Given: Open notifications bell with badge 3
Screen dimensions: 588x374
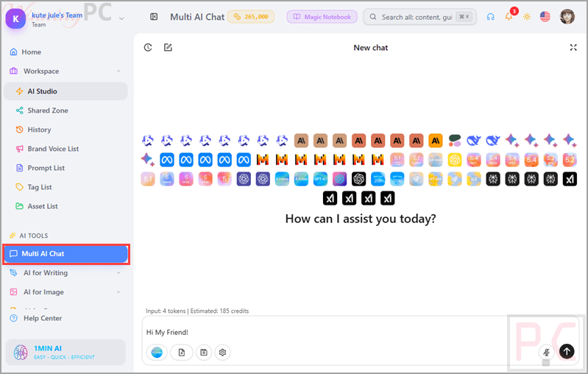Looking at the screenshot, I should 509,16.
